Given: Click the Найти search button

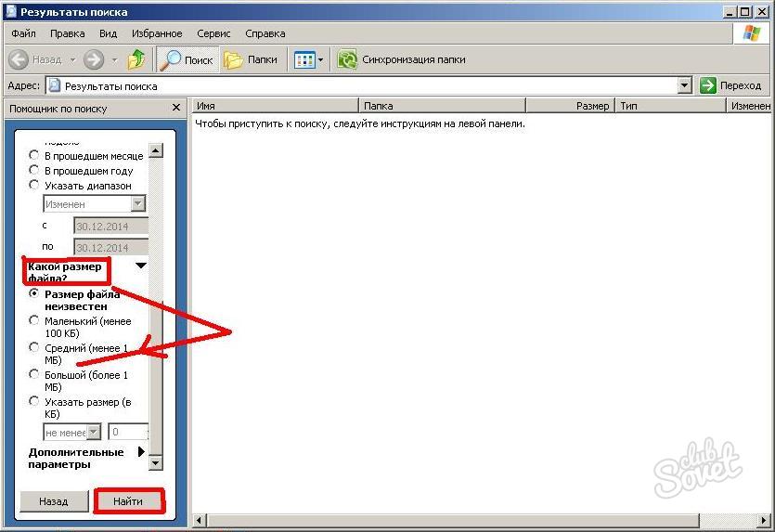Looking at the screenshot, I should [x=128, y=501].
